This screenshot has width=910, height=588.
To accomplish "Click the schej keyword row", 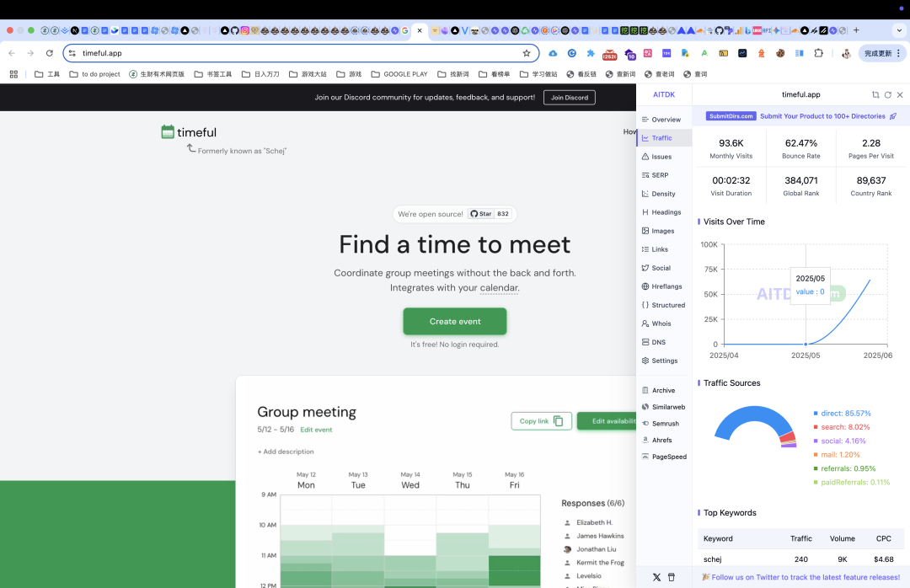I will coord(801,559).
